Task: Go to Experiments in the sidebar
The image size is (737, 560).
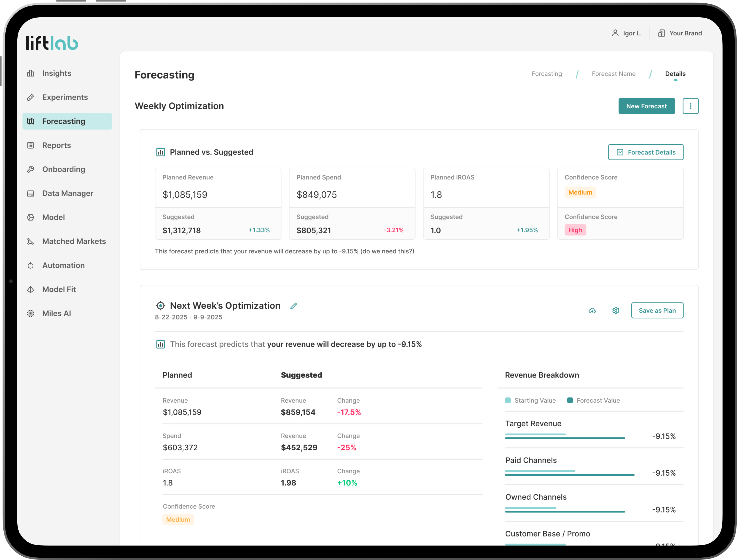Action: coord(65,97)
